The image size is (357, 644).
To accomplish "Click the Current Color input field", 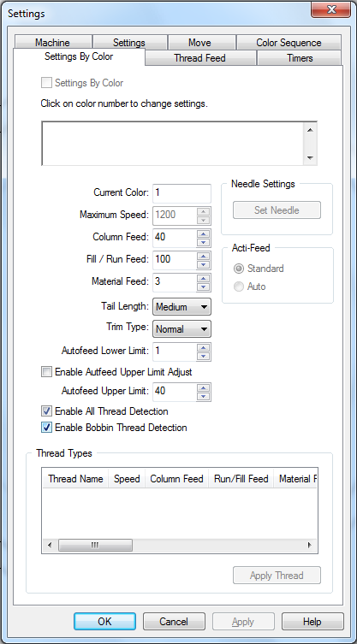I will pos(181,193).
